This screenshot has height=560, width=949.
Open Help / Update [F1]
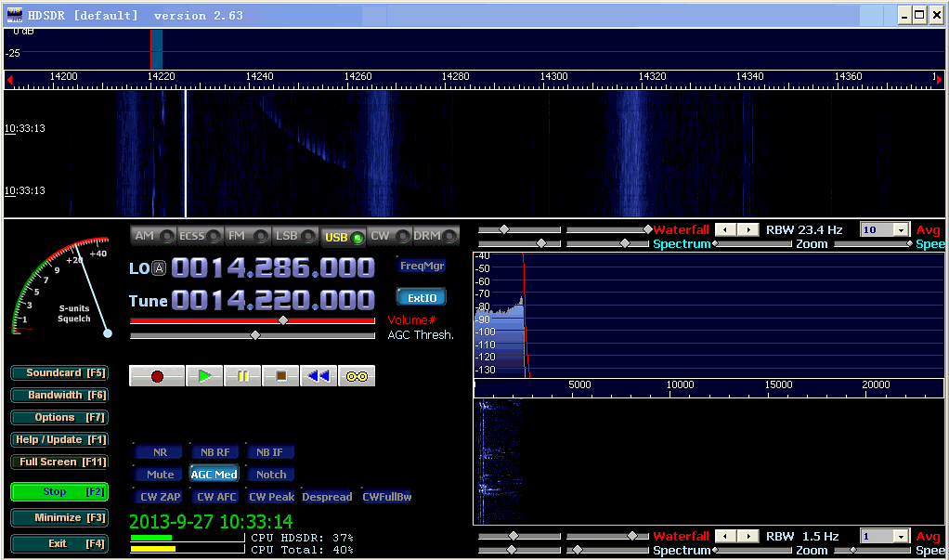coord(59,440)
